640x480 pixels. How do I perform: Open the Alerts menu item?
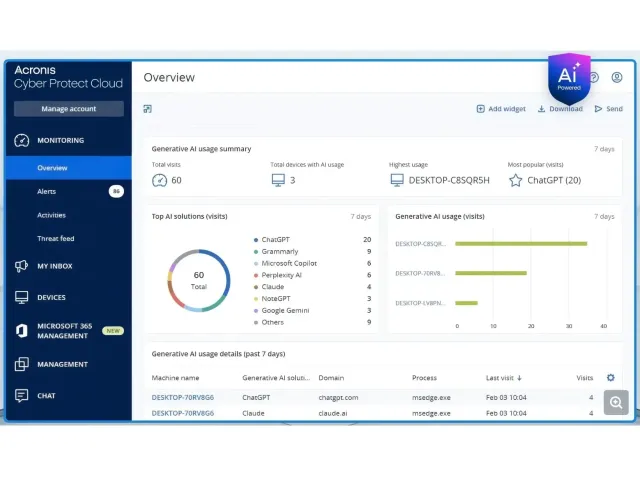[47, 191]
